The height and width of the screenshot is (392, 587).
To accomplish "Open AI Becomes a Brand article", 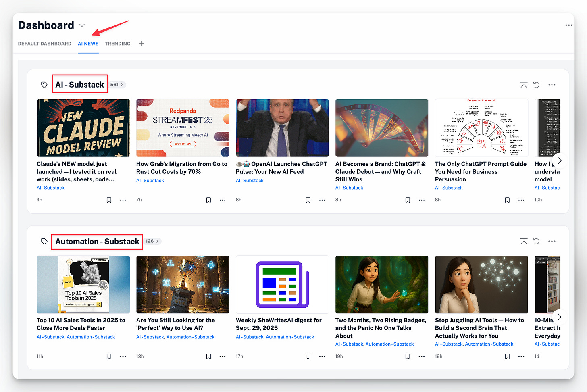I will point(381,171).
